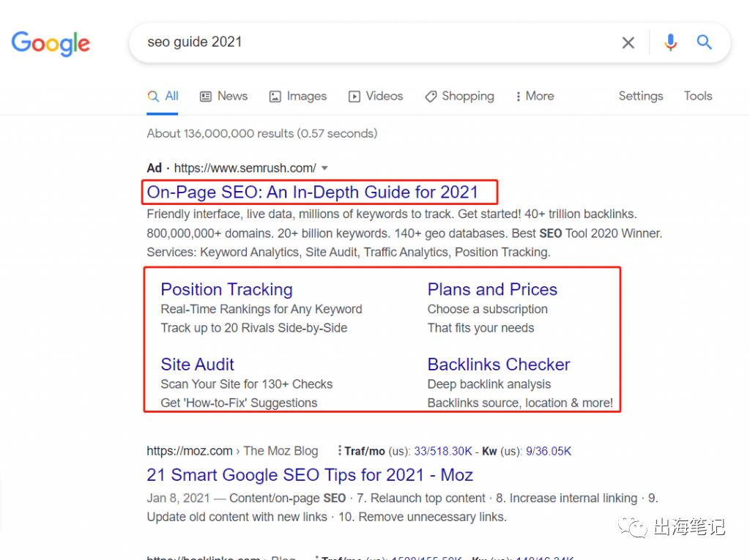Screen dimensions: 750x560
Task: Click the Videos tab play icon
Action: [354, 97]
